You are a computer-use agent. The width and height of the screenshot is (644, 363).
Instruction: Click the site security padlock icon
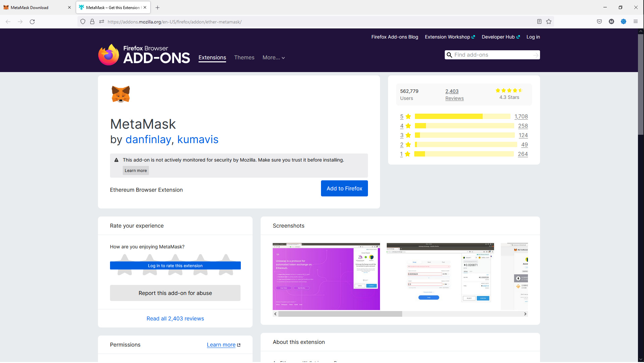point(92,22)
